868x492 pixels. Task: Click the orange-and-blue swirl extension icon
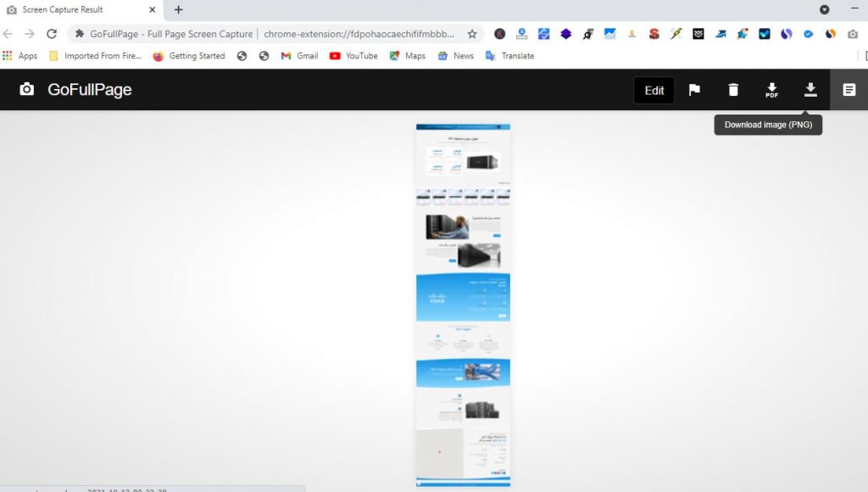831,34
